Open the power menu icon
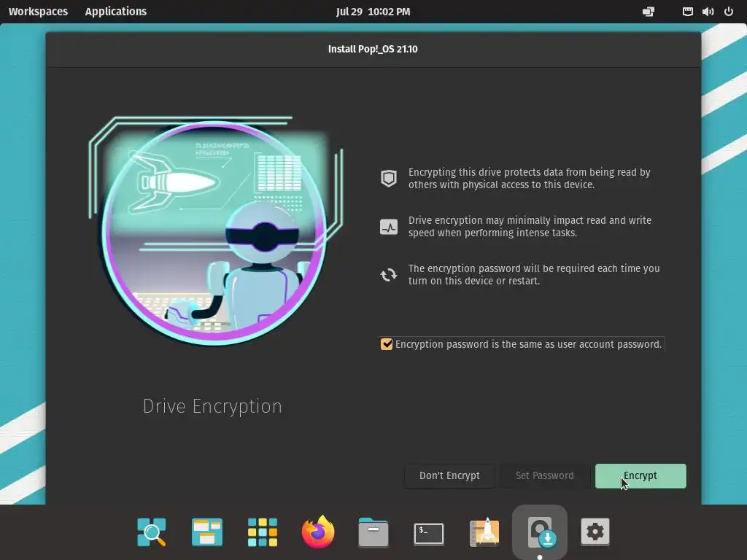The image size is (747, 560). (x=729, y=12)
